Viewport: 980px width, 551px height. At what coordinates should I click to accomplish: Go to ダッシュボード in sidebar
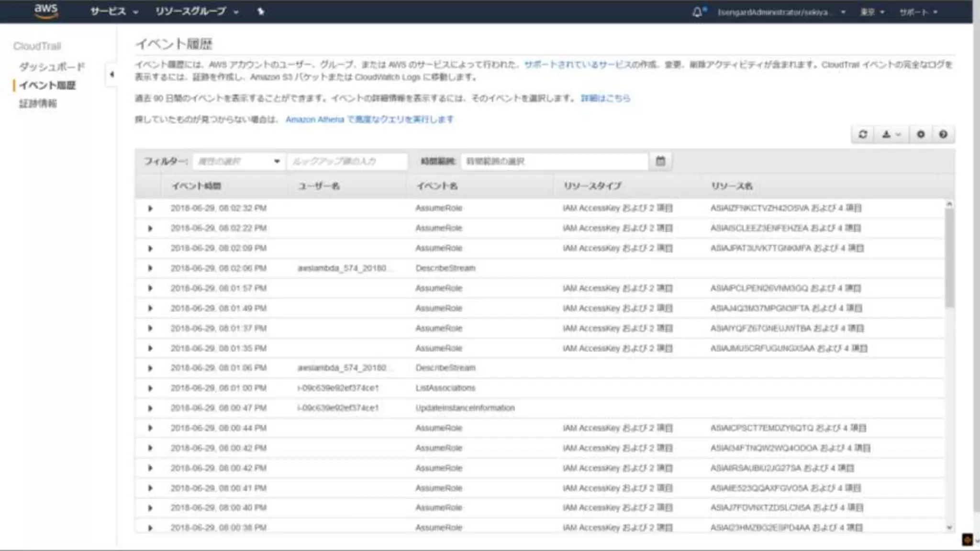(52, 66)
